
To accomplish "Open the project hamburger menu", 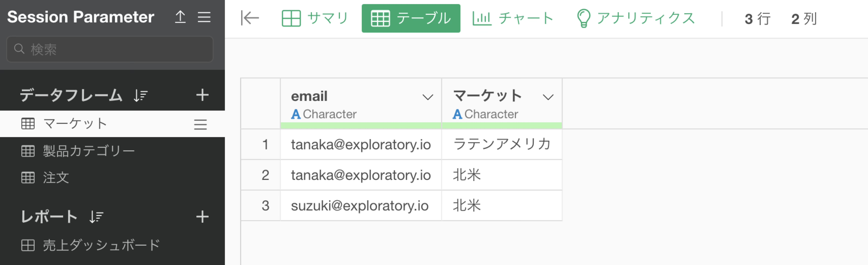I will point(204,17).
